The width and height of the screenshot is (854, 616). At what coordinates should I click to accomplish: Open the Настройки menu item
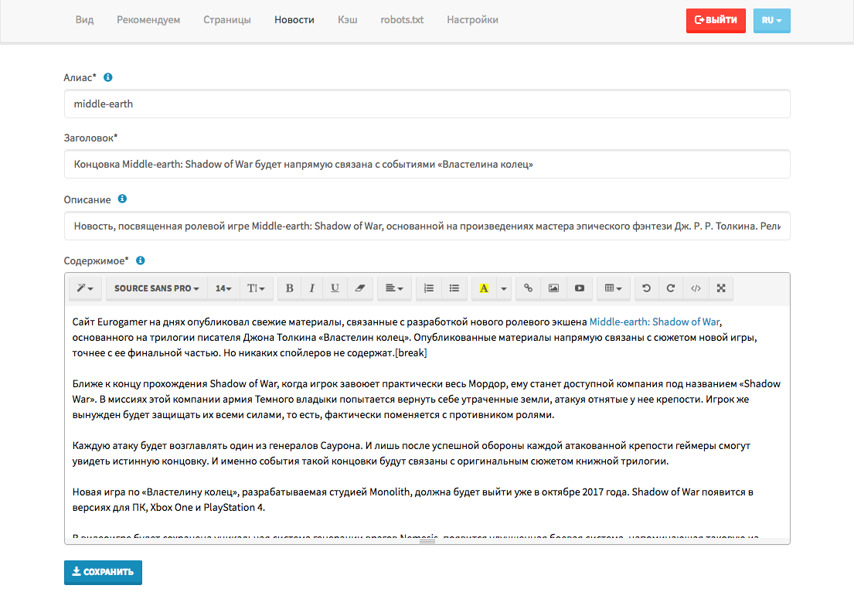[x=472, y=20]
